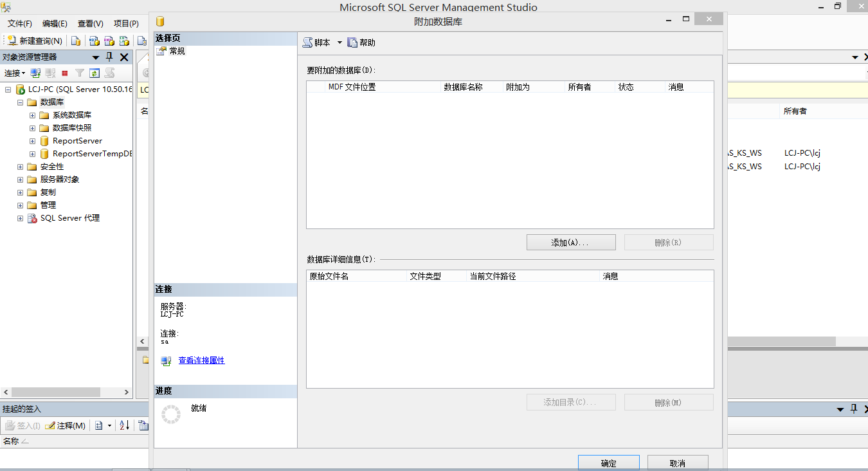This screenshot has width=868, height=471.
Task: Expand the ReportServer database node
Action: pos(32,141)
